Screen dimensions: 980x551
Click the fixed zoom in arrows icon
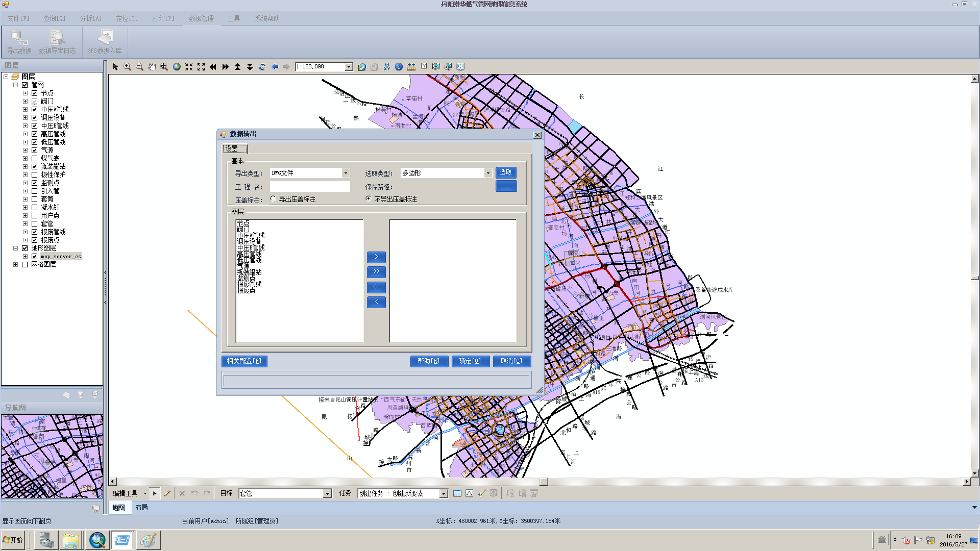point(189,67)
